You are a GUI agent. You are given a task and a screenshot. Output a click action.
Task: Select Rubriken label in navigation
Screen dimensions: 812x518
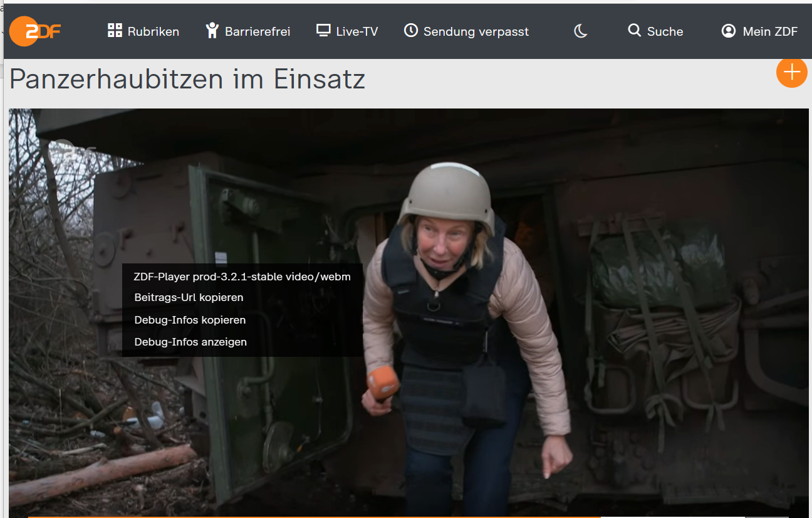(x=154, y=31)
